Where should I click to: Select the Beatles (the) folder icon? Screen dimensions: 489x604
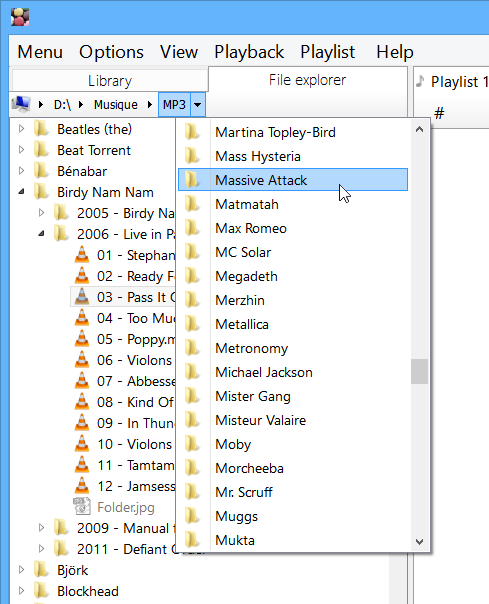coord(41,129)
